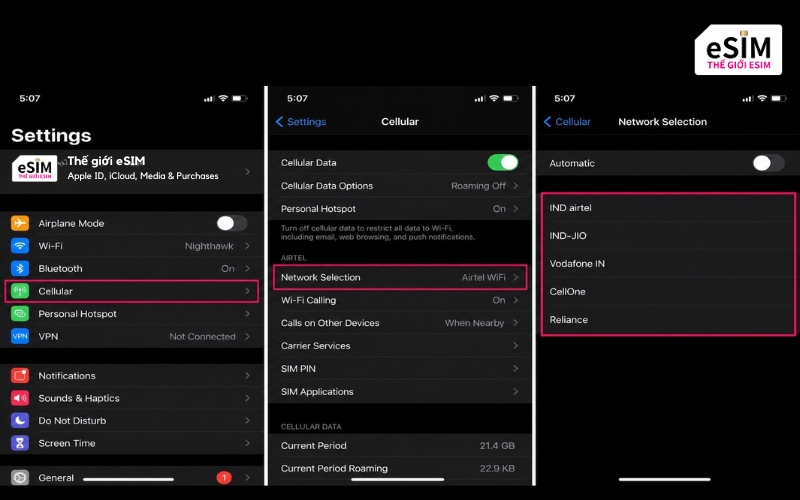Expand Cellular Data Options row chevron
This screenshot has width=800, height=500.
(x=516, y=186)
